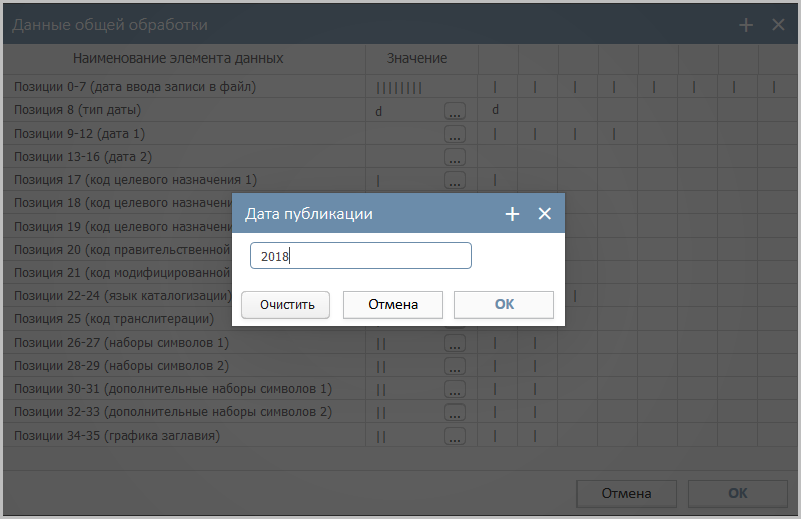Viewport: 801px width, 519px height.
Task: Select the Позиции 0-7 (дата ввода записи) row
Action: coord(135,87)
